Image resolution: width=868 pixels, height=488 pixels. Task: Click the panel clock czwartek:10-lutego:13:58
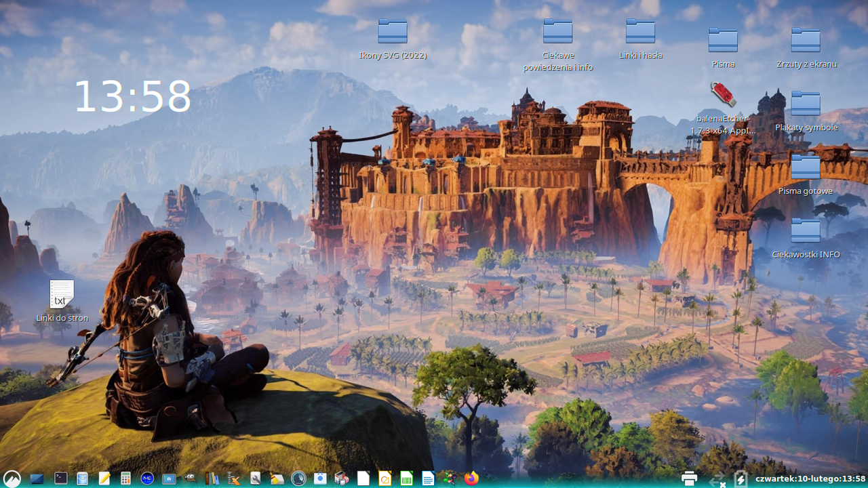tap(810, 479)
